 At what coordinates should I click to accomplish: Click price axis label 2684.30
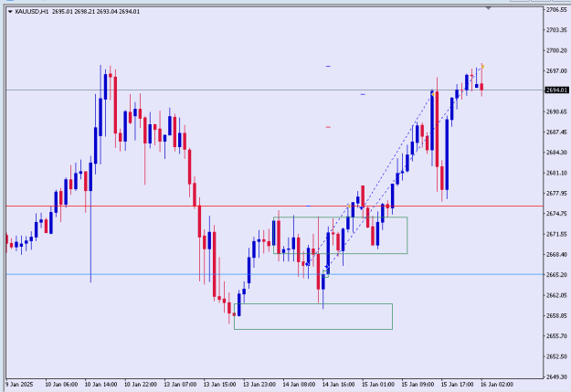pos(557,153)
